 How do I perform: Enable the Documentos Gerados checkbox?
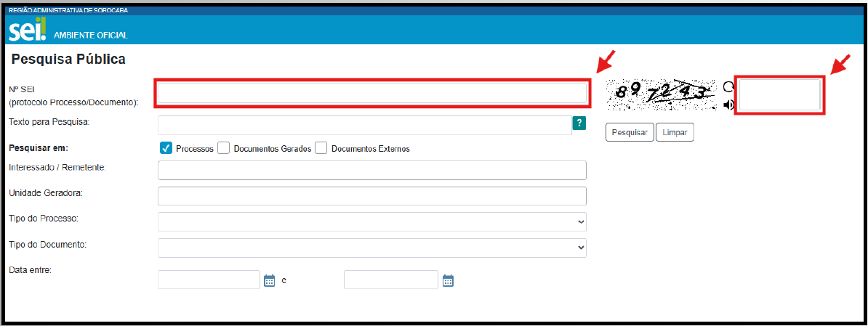click(224, 148)
